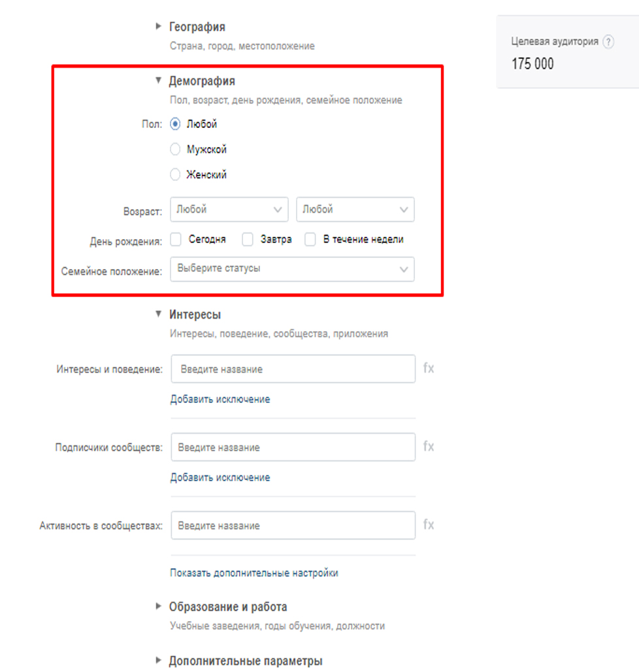Tick the Завтра birthday checkbox
The image size is (639, 672).
tap(248, 240)
